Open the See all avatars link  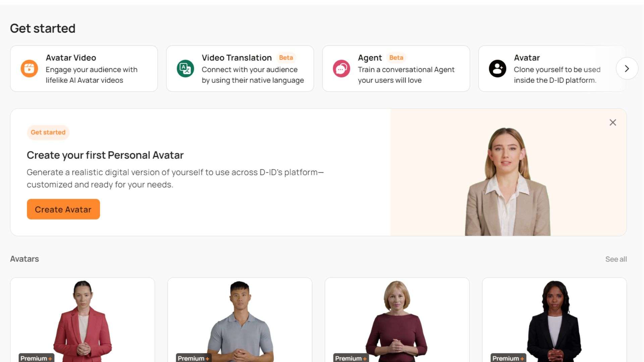[x=616, y=259]
